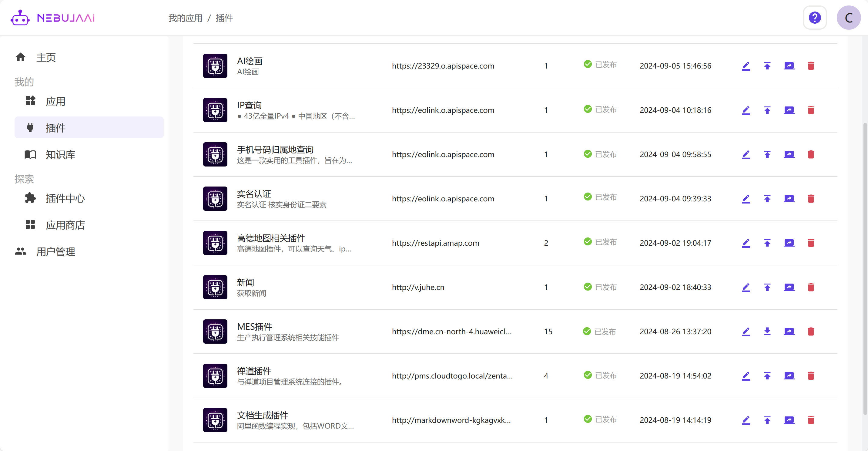The width and height of the screenshot is (868, 451).
Task: Click the upload arrow for 文档生成插件
Action: (x=767, y=420)
